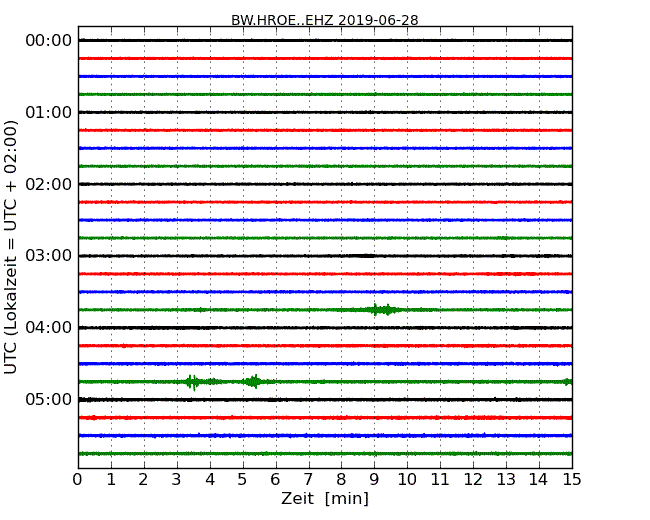
Task: Select x-axis tick label 3
Action: click(x=177, y=480)
